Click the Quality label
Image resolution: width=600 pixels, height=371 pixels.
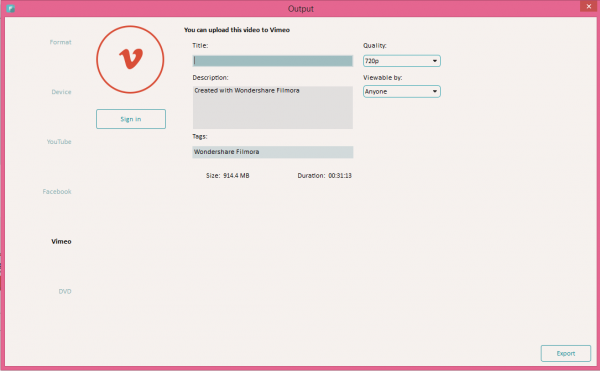pyautogui.click(x=375, y=46)
